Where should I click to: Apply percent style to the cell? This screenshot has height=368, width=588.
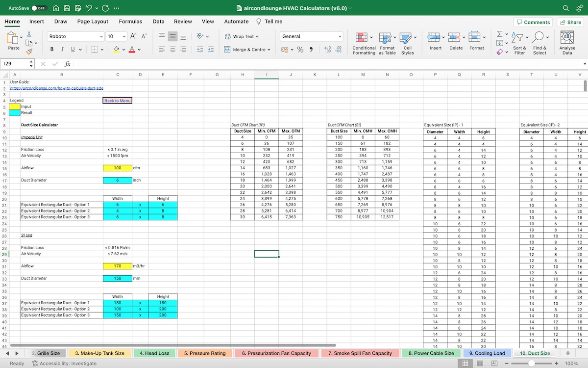click(300, 50)
